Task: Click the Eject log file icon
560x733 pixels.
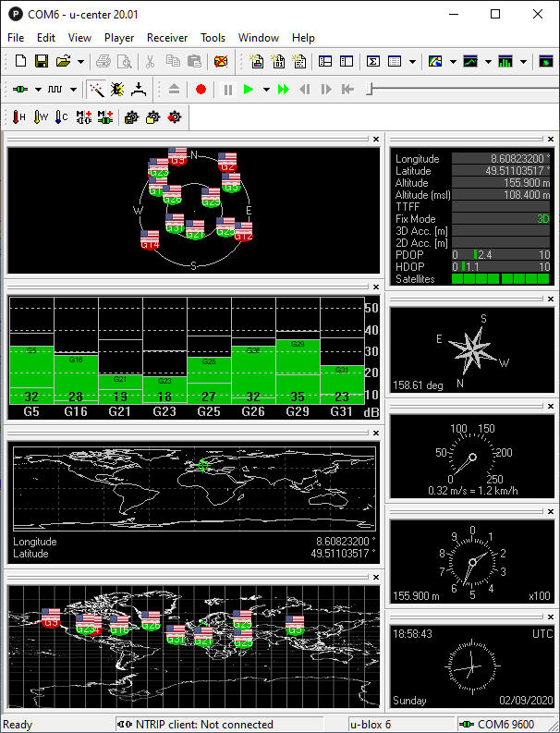Action: (x=175, y=90)
